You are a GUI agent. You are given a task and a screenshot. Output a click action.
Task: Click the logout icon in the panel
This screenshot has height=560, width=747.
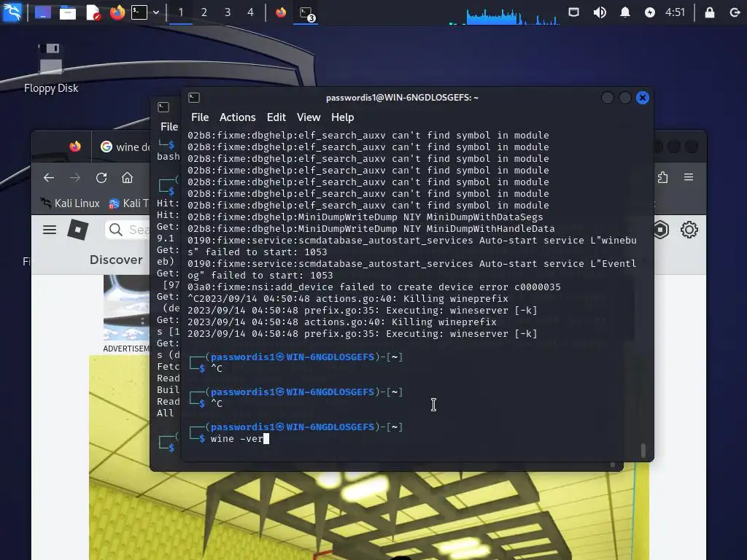[735, 12]
